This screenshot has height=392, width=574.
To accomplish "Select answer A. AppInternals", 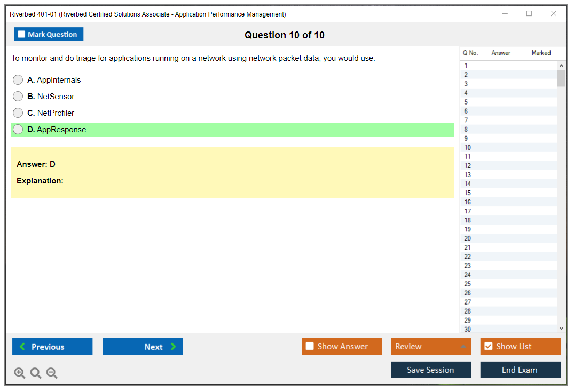I will pyautogui.click(x=18, y=80).
